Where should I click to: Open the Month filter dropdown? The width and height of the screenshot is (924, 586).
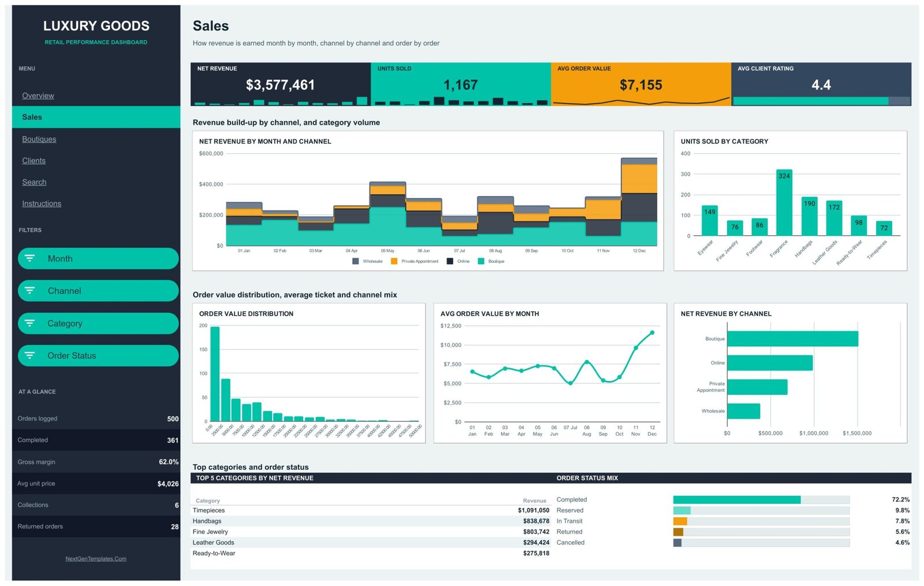click(x=98, y=258)
